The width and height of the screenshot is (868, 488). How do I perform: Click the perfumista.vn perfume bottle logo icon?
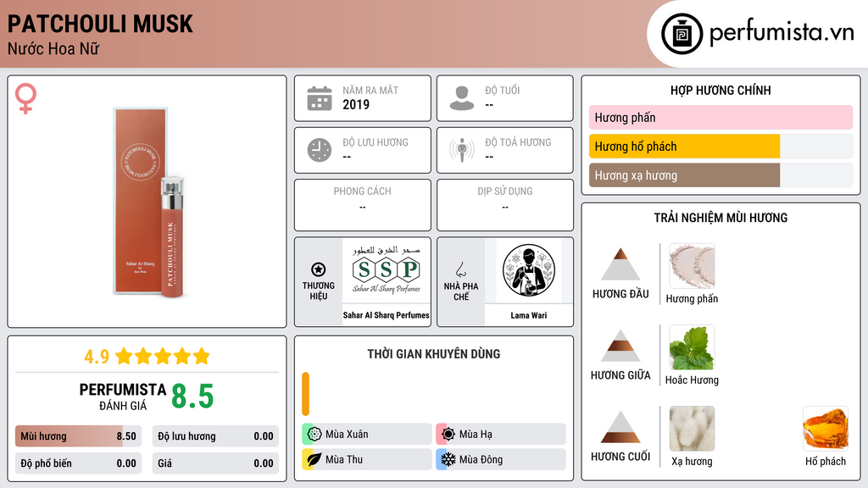pyautogui.click(x=682, y=34)
